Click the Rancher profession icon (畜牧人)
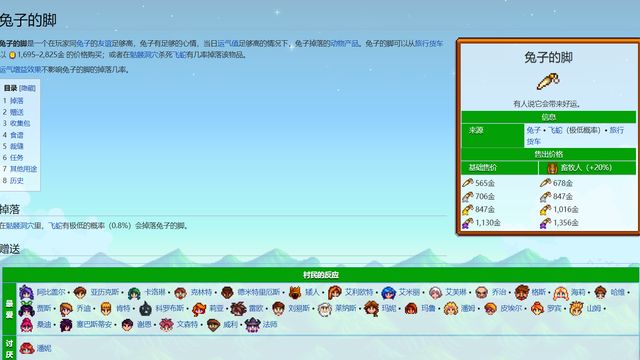Image resolution: width=640 pixels, height=360 pixels. point(552,168)
